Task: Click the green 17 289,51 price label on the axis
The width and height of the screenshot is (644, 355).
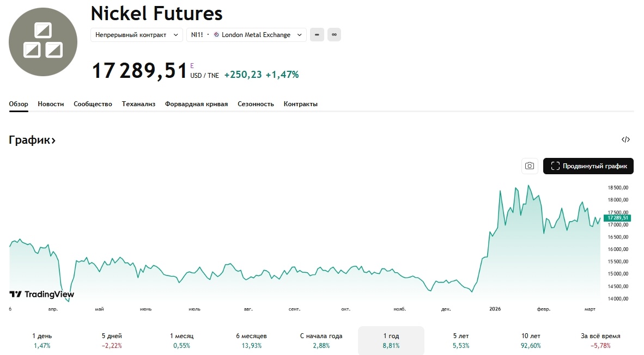Action: [618, 218]
